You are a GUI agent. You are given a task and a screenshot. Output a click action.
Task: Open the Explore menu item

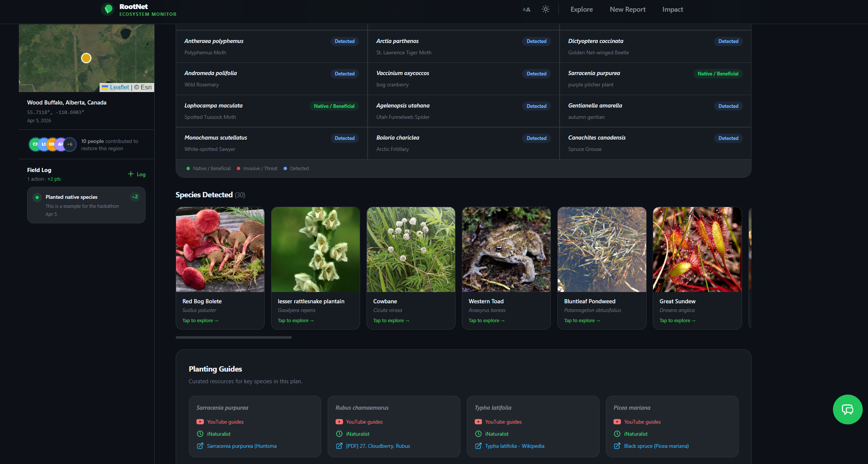[581, 9]
